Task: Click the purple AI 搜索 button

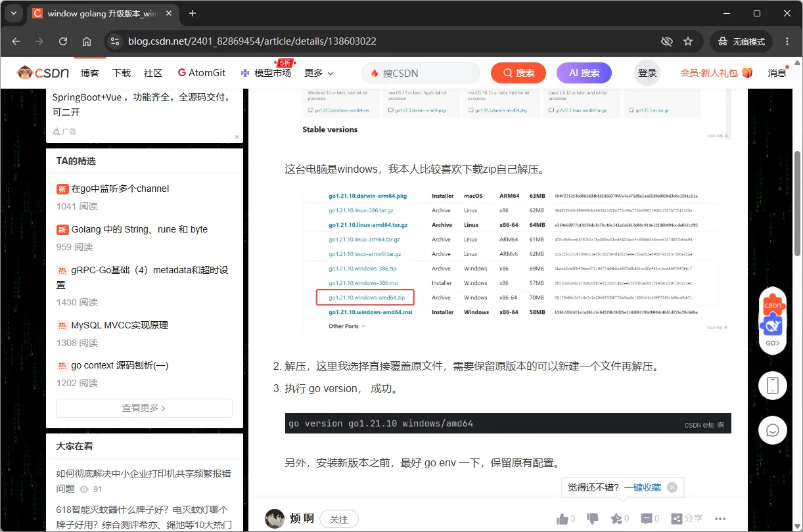Action: (584, 73)
